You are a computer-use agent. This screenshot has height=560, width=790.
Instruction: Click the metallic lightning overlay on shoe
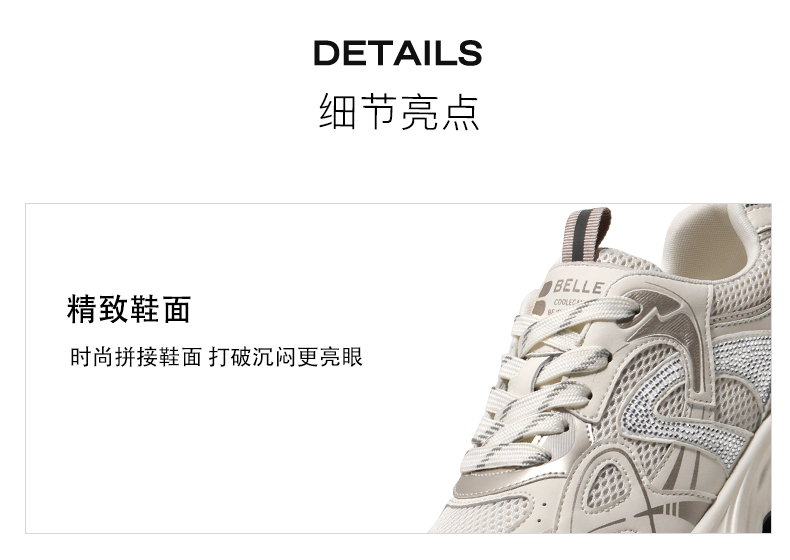pyautogui.click(x=665, y=323)
